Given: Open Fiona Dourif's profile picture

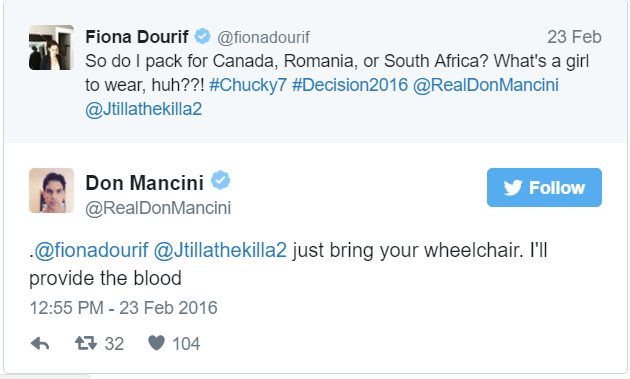Looking at the screenshot, I should point(51,47).
